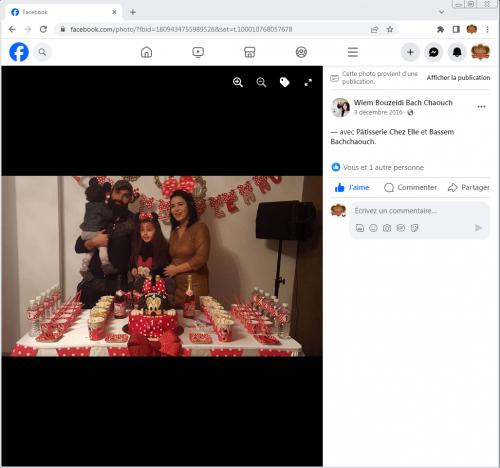Open the Groups icon

coord(301,52)
